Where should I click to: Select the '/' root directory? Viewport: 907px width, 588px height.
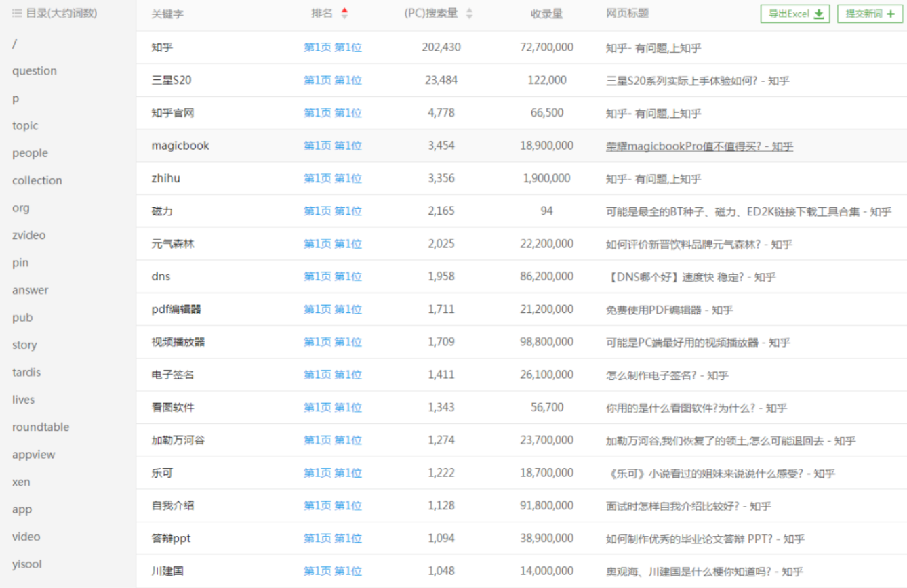14,44
